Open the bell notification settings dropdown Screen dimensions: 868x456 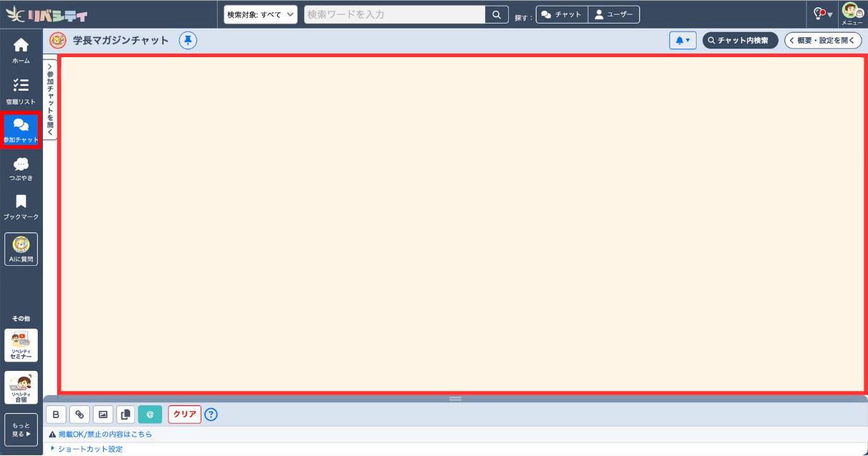tap(682, 41)
